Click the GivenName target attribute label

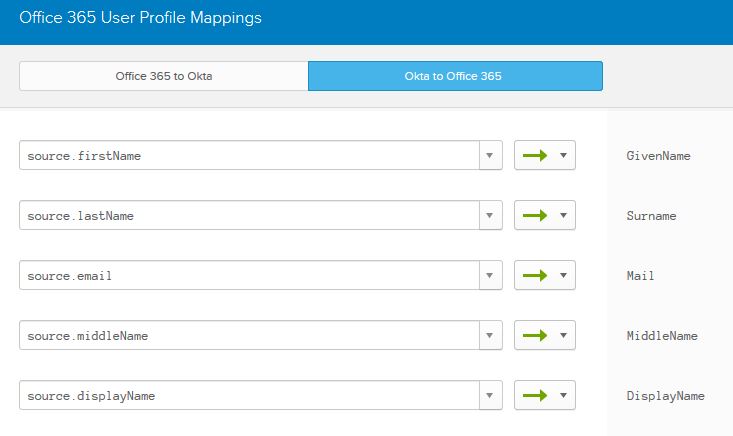658,156
